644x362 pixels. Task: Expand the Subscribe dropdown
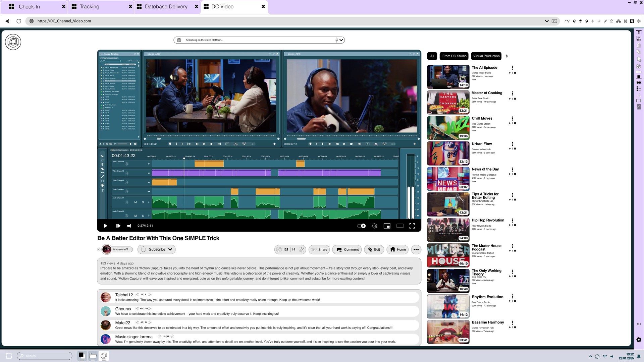click(x=170, y=249)
